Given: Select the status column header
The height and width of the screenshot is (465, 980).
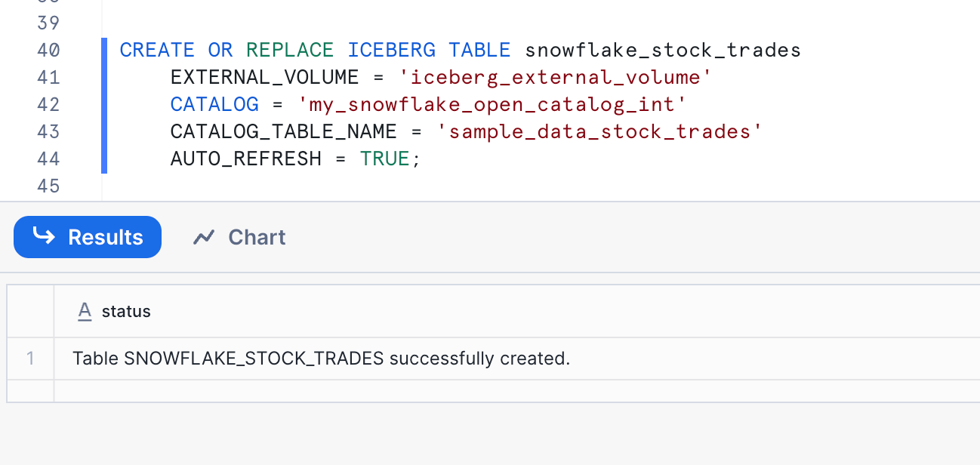Looking at the screenshot, I should 516,311.
